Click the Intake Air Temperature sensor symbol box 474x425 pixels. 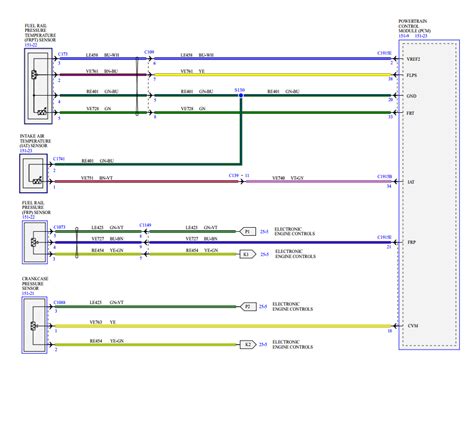[33, 173]
